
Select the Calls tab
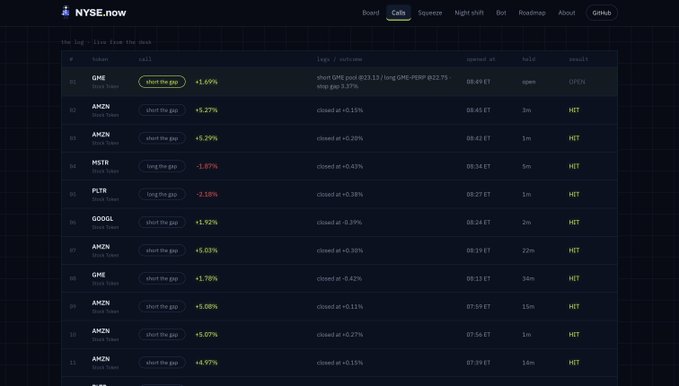point(398,13)
